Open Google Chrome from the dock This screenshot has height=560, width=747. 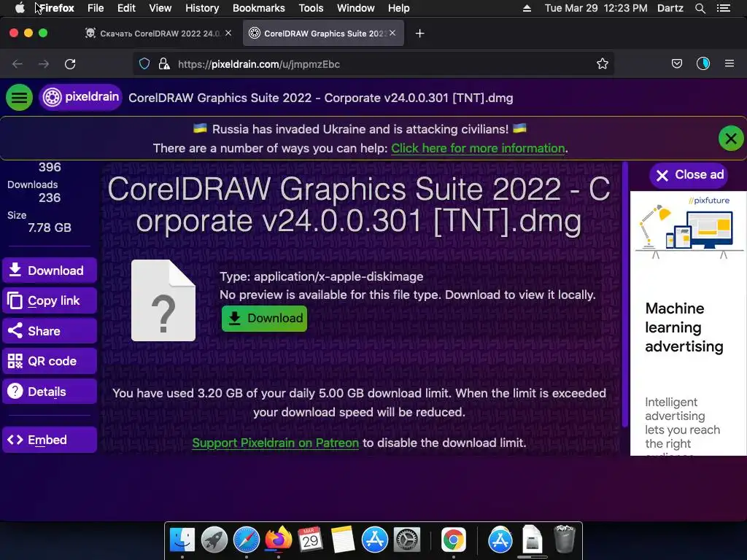click(453, 540)
